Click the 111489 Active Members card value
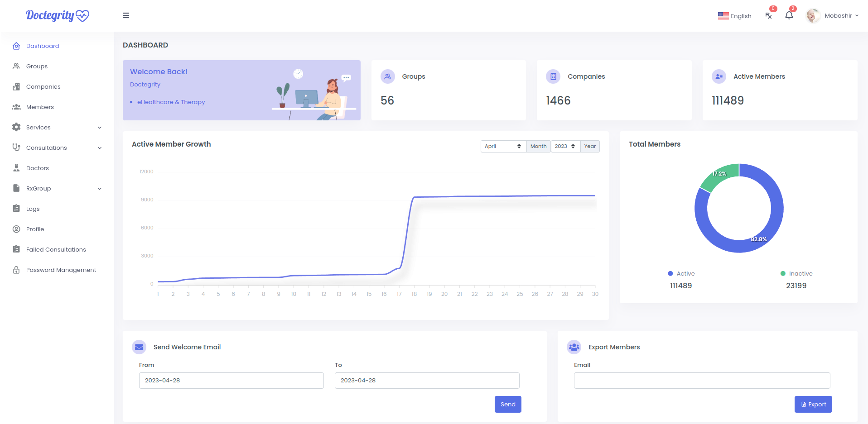The height and width of the screenshot is (424, 868). point(728,100)
